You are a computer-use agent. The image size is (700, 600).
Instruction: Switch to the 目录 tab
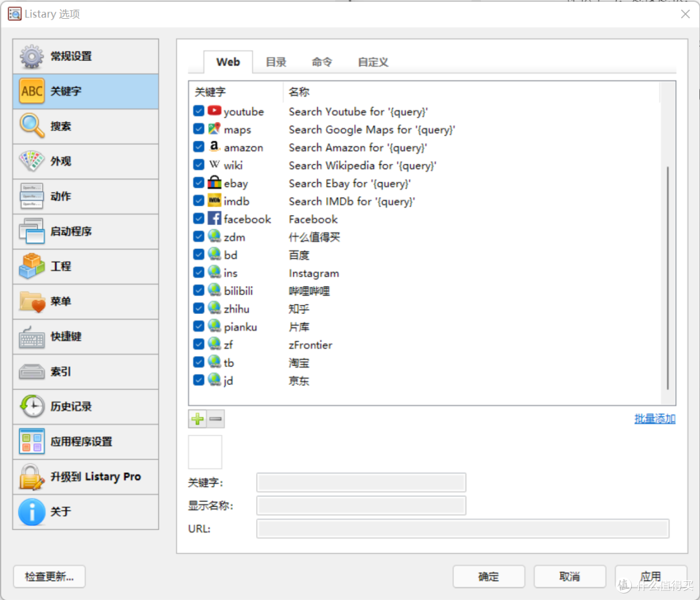coord(276,62)
